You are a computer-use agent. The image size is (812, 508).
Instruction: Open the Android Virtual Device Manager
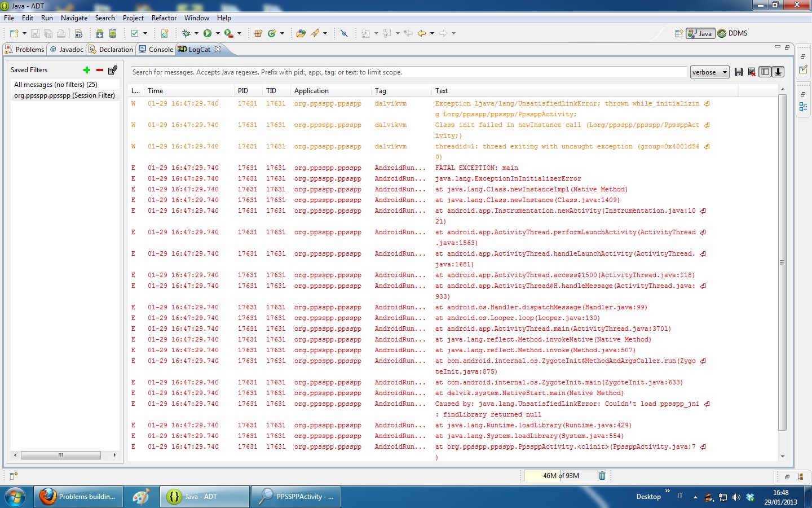coord(113,33)
